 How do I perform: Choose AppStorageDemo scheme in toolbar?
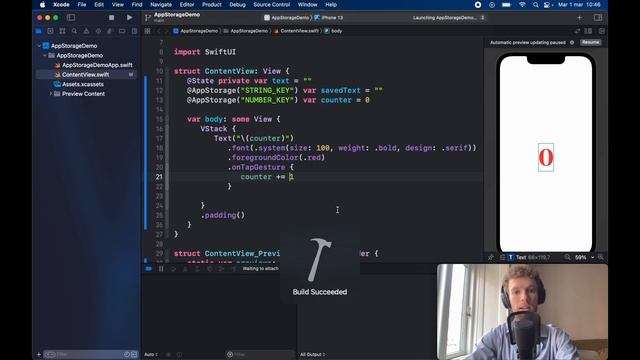click(287, 18)
